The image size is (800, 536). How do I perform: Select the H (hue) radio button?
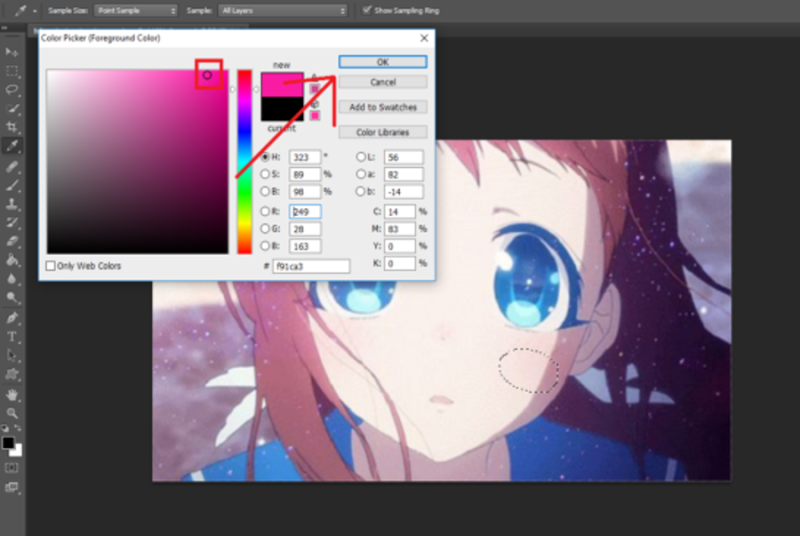coord(265,157)
